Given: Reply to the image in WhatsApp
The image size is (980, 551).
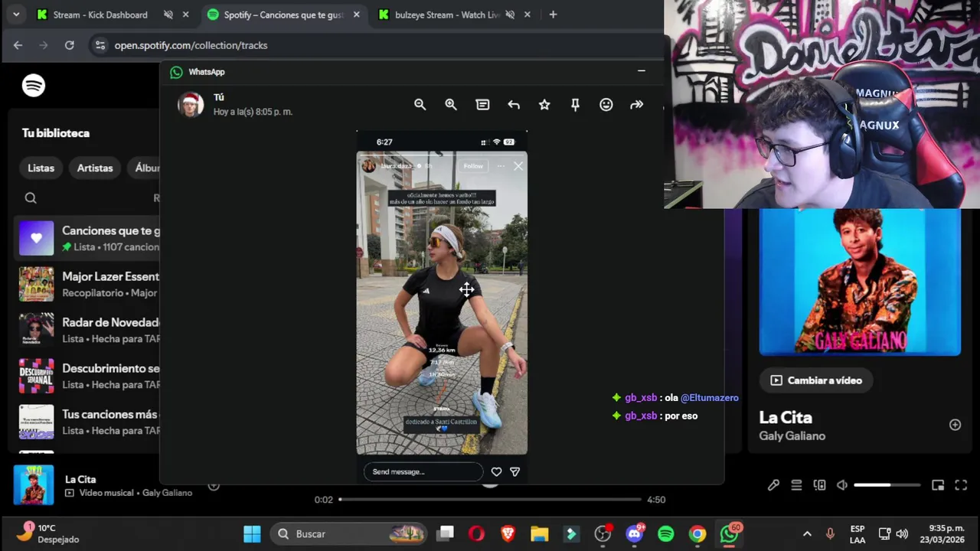Looking at the screenshot, I should point(514,105).
